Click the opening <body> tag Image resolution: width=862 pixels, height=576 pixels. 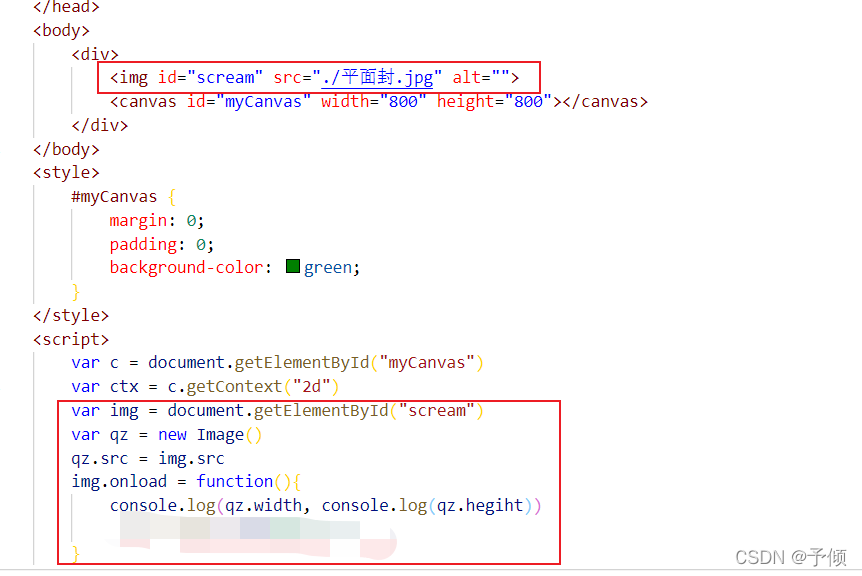point(61,30)
